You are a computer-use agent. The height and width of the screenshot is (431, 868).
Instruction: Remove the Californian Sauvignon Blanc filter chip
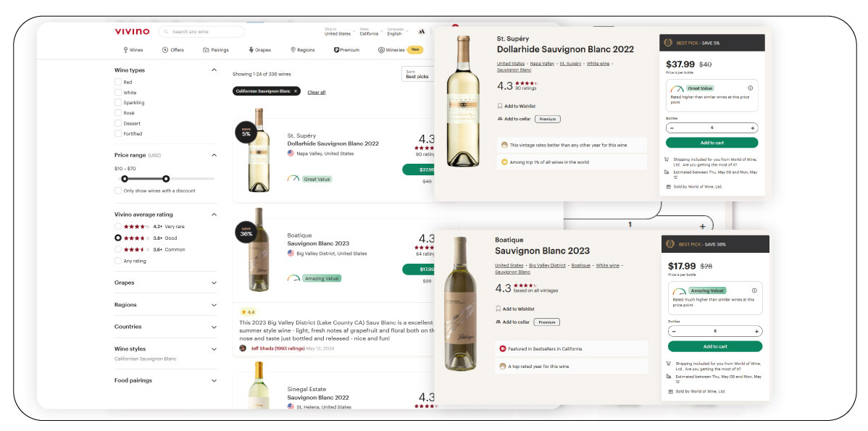(296, 91)
